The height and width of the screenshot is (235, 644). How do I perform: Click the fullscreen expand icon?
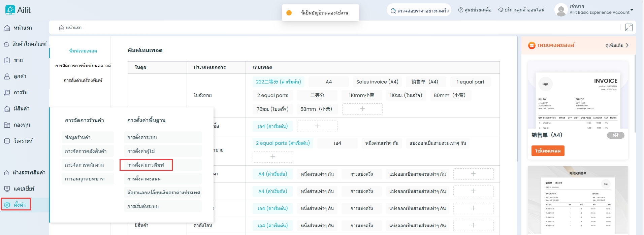coord(629,28)
